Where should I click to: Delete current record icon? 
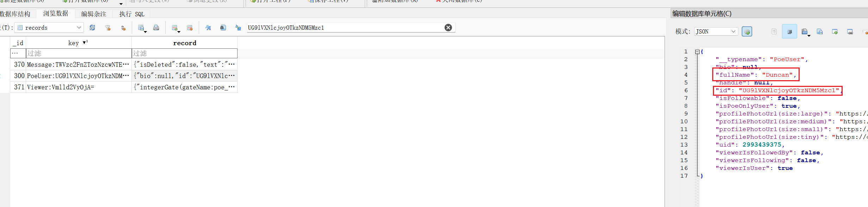click(190, 28)
